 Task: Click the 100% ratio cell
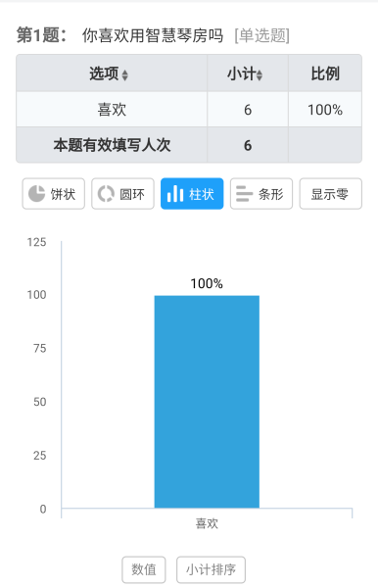point(325,110)
